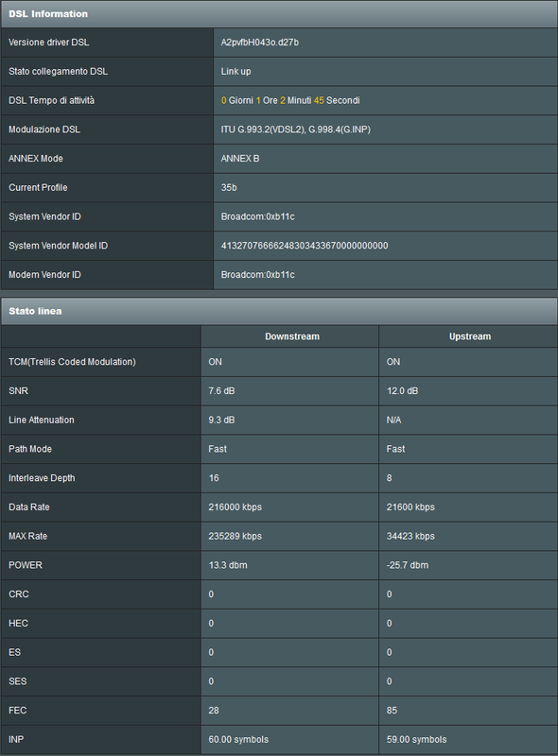This screenshot has width=558, height=756.
Task: Click the Stato linea section header
Action: (279, 311)
